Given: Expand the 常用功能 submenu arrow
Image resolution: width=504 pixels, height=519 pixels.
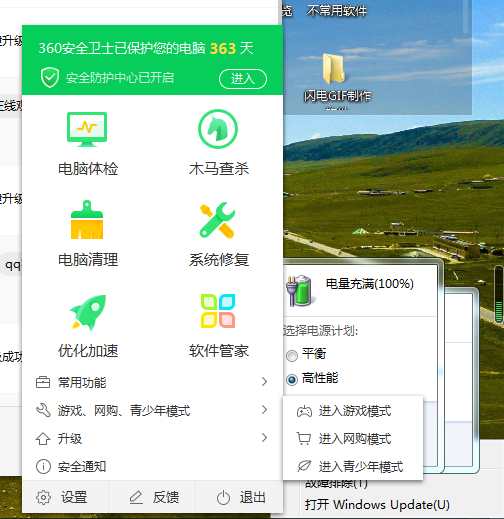Looking at the screenshot, I should pos(264,382).
